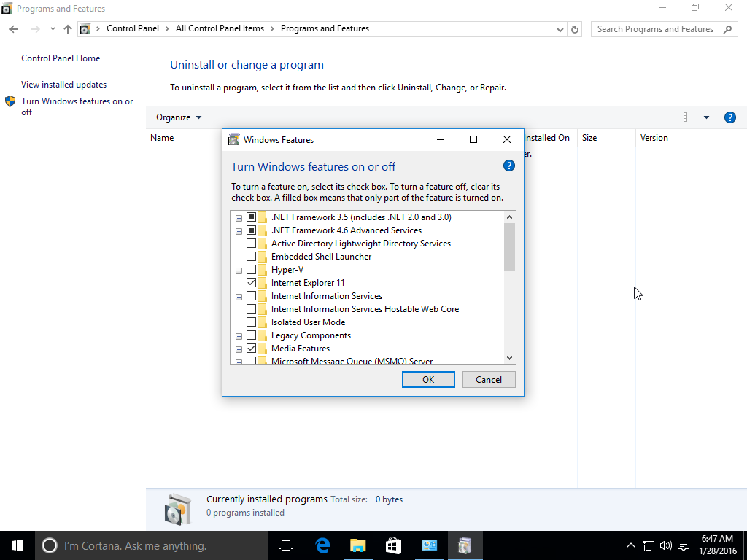Image resolution: width=747 pixels, height=560 pixels.
Task: Open File Explorer from the taskbar
Action: pyautogui.click(x=357, y=545)
